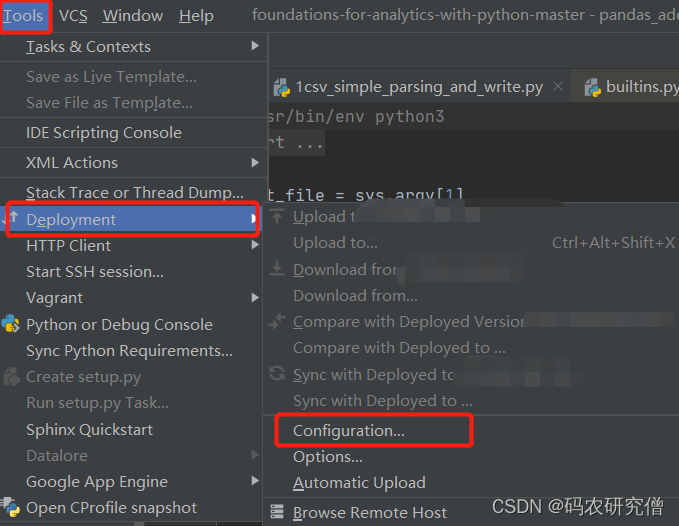Click the Upload icon in Deployment submenu
The width and height of the screenshot is (679, 526).
click(277, 216)
